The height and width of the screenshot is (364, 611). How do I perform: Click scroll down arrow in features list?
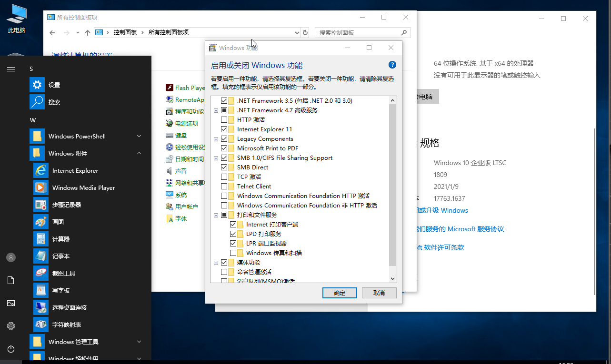(x=393, y=279)
